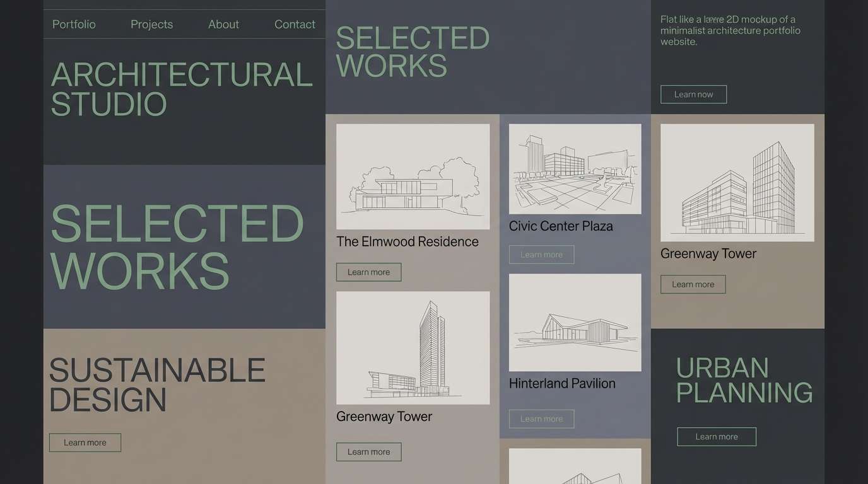
Task: Open the Projects navigation item
Action: pyautogui.click(x=151, y=24)
